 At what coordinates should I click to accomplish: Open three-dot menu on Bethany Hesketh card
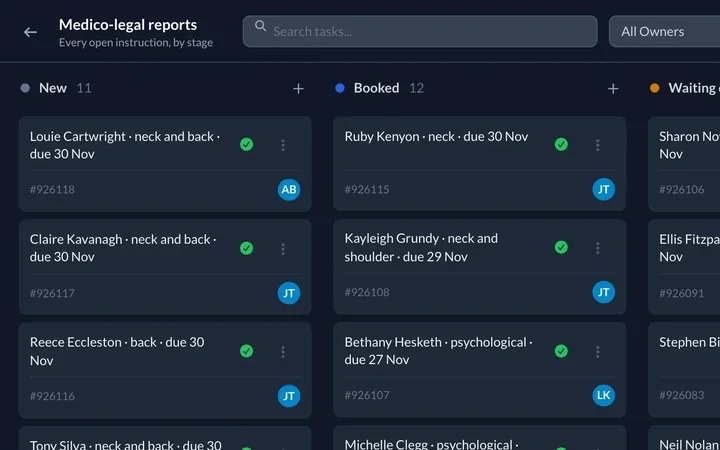tap(597, 352)
